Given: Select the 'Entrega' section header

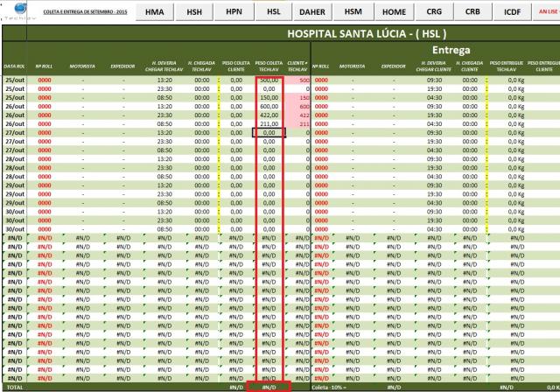Looking at the screenshot, I should tap(451, 50).
